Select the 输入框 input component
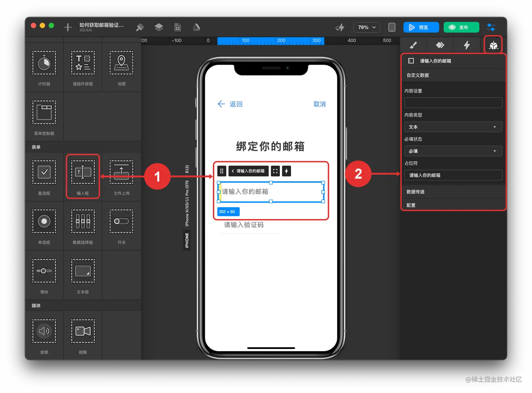 click(x=83, y=172)
